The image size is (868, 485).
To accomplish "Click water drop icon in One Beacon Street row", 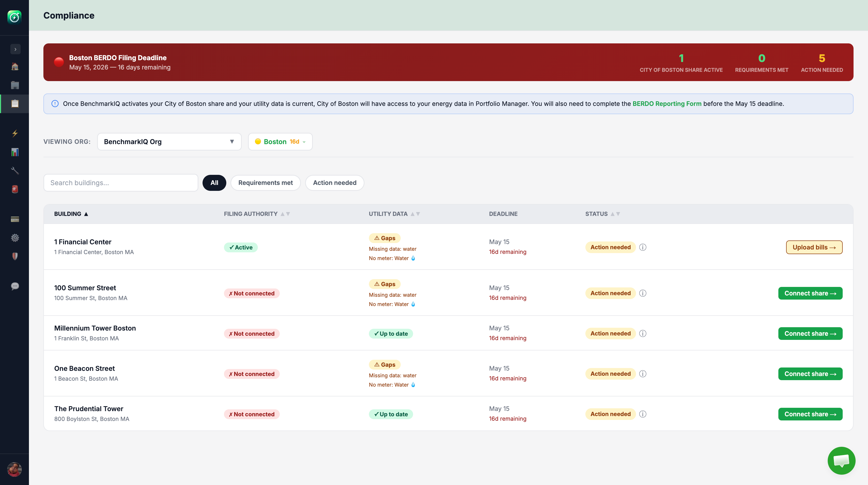I will 413,385.
